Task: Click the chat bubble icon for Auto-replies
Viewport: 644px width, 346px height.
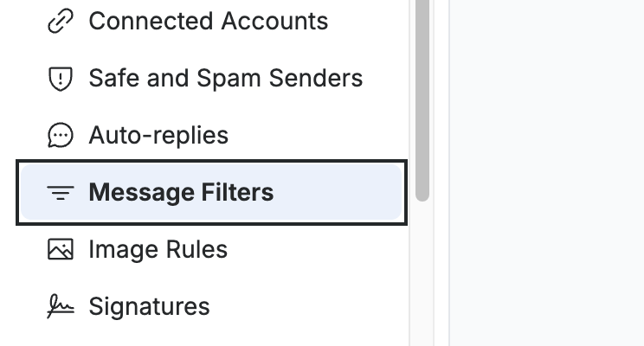Action: [x=61, y=135]
